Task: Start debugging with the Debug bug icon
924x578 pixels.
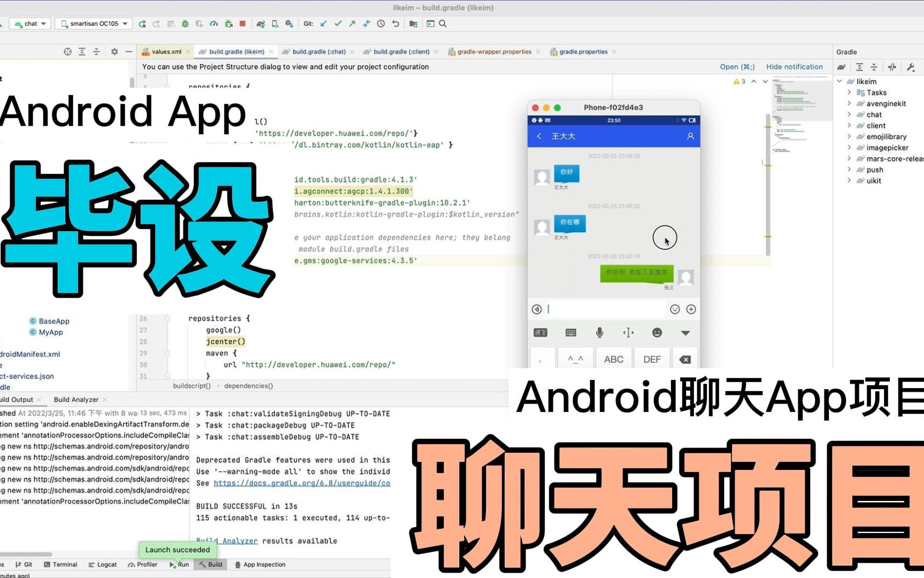Action: [186, 24]
